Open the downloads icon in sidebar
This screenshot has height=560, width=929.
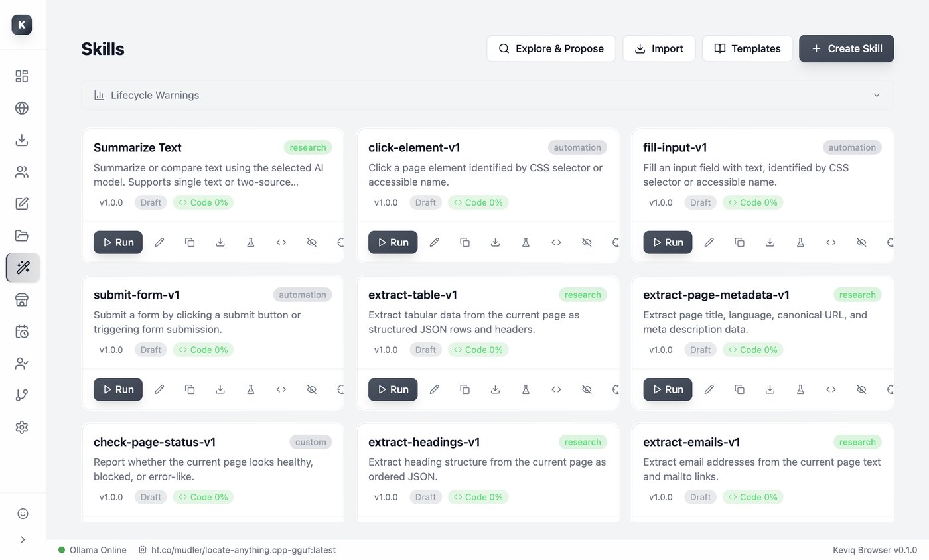point(22,140)
